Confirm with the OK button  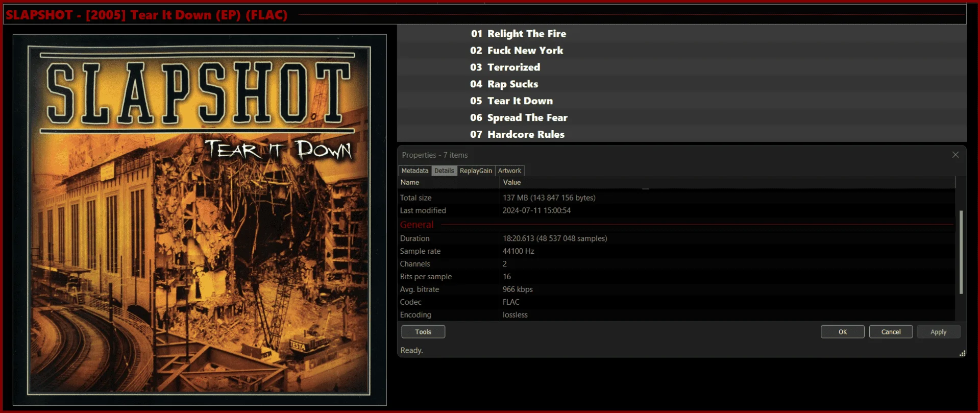tap(843, 332)
